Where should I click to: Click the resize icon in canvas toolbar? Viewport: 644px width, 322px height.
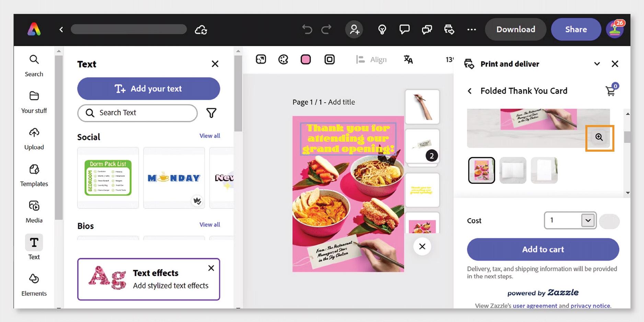[261, 59]
